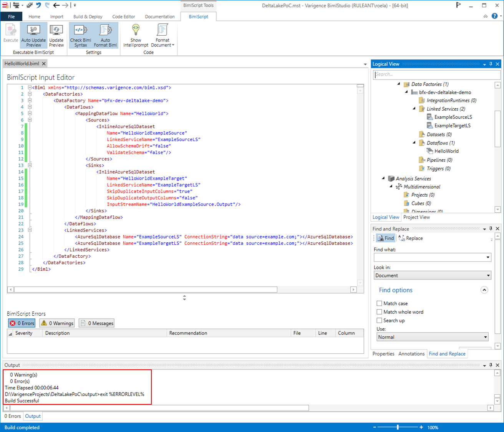The height and width of the screenshot is (432, 504).
Task: Click the Find button in Find and Replace
Action: [x=386, y=238]
